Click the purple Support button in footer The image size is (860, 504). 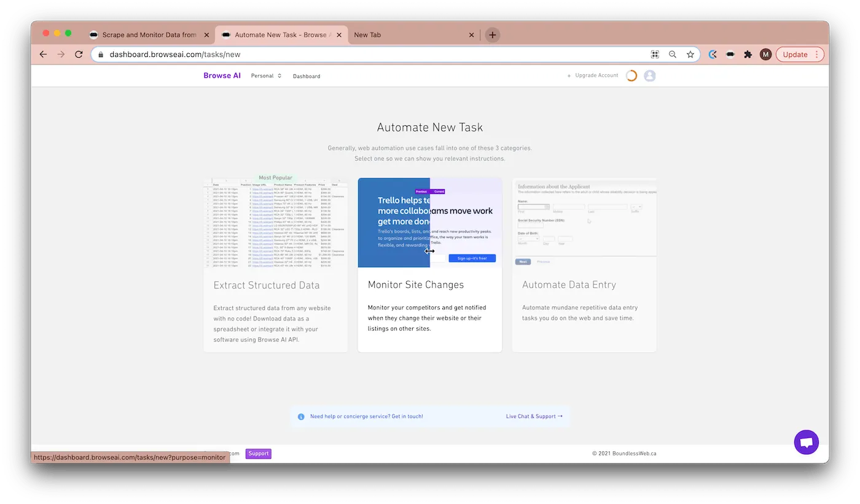[x=259, y=454]
